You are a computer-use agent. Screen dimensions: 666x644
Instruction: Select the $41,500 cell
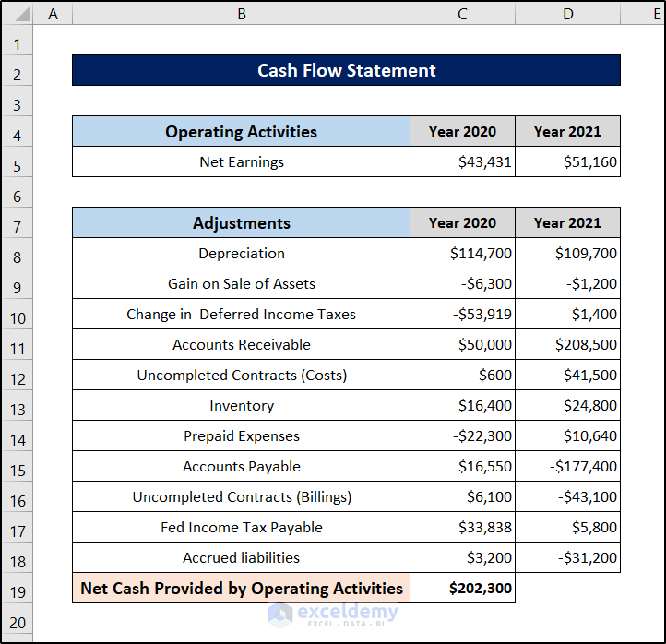568,376
